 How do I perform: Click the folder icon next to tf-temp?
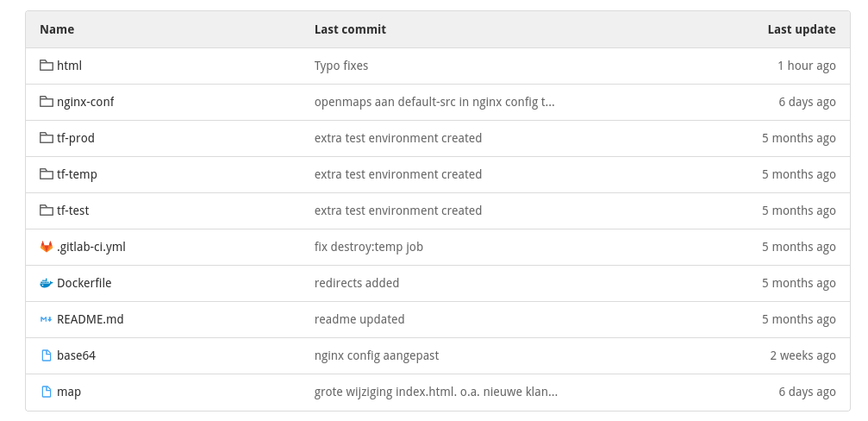[47, 174]
